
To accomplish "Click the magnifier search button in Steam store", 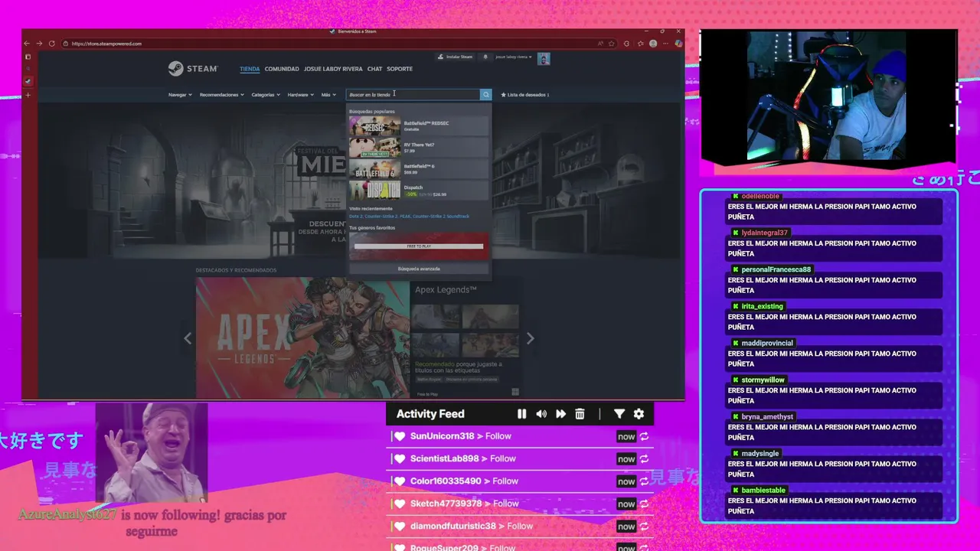I will (x=485, y=95).
